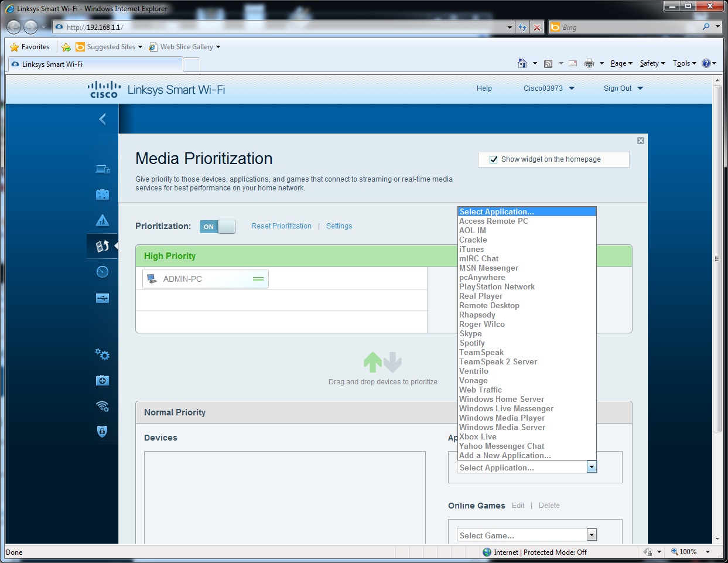Open the zoom level 100% dropdown

(x=708, y=552)
